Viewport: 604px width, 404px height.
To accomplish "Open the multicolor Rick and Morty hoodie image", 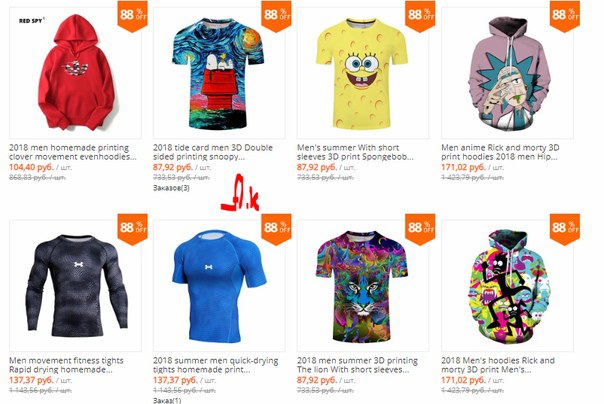I will click(x=507, y=286).
